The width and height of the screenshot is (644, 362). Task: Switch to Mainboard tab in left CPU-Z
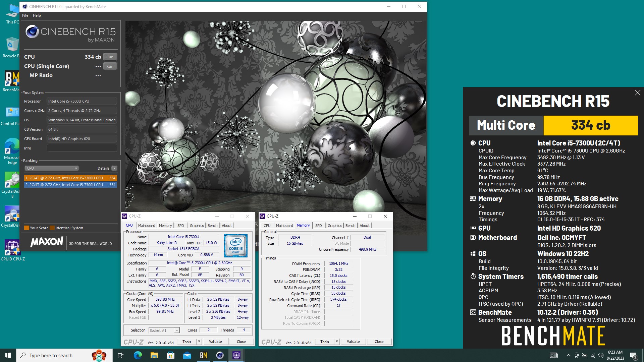pos(147,226)
